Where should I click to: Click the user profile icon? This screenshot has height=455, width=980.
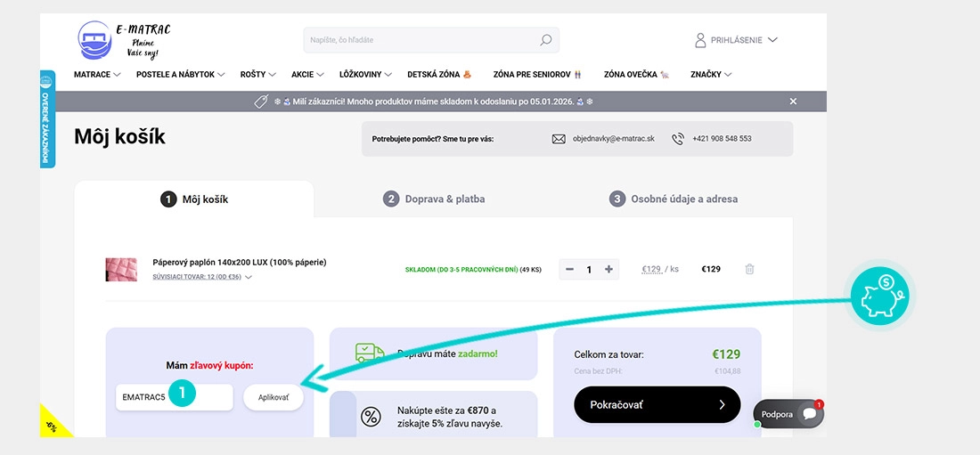[x=700, y=40]
